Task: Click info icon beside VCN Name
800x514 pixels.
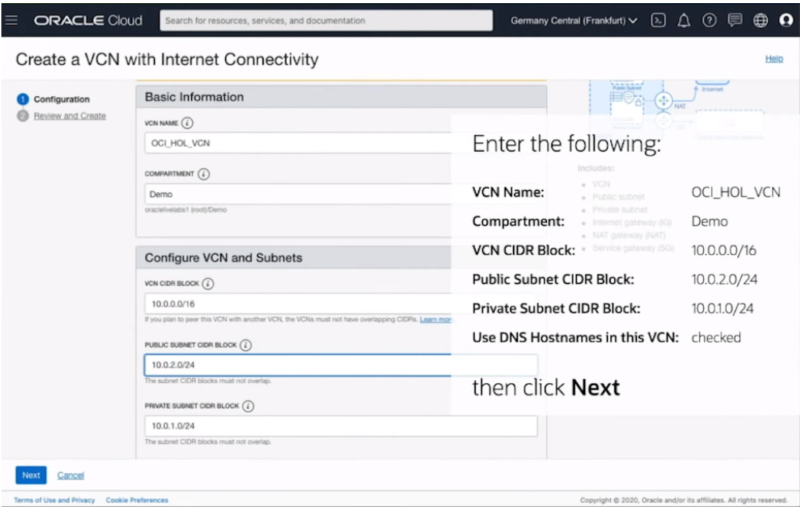Action: coord(187,124)
